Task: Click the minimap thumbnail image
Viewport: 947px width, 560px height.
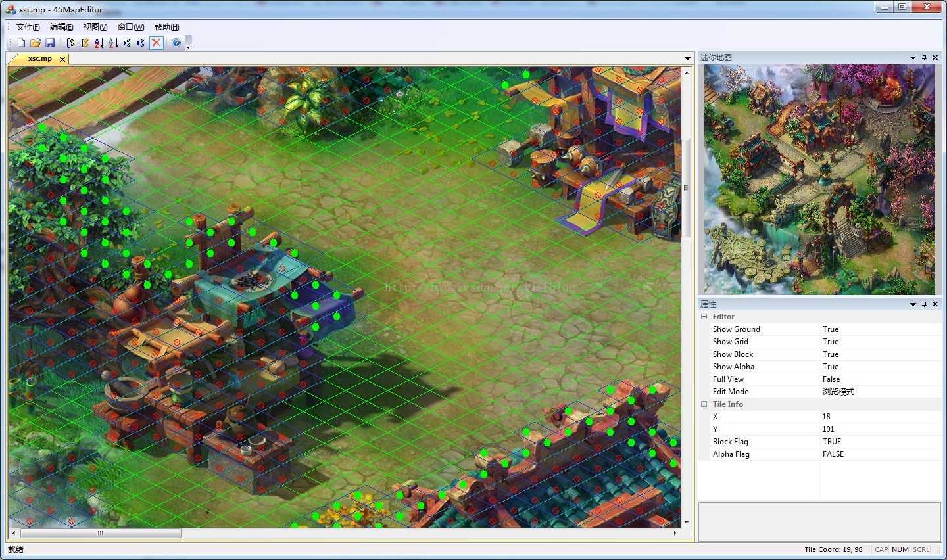Action: (819, 179)
